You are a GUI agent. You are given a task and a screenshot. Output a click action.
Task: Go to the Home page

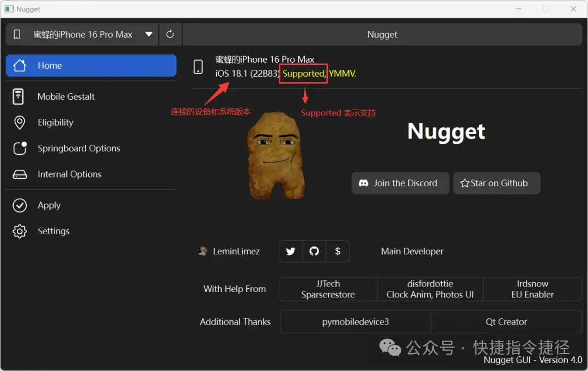(x=91, y=66)
